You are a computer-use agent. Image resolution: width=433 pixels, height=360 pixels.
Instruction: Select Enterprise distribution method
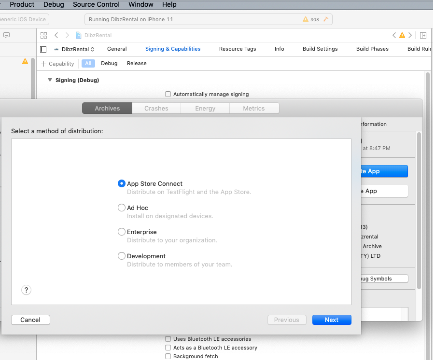(122, 232)
